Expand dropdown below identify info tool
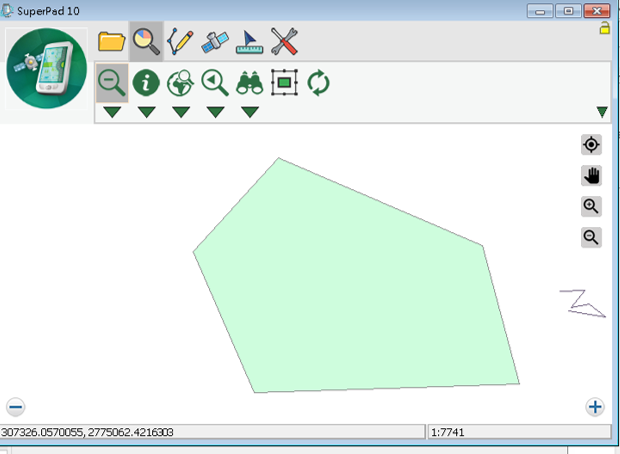 (146, 112)
